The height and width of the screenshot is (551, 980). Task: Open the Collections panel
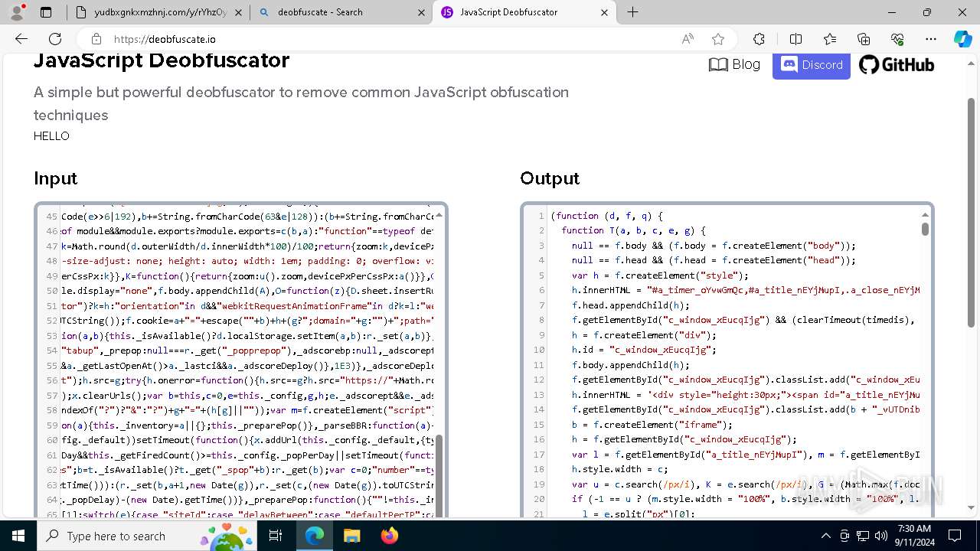point(864,39)
